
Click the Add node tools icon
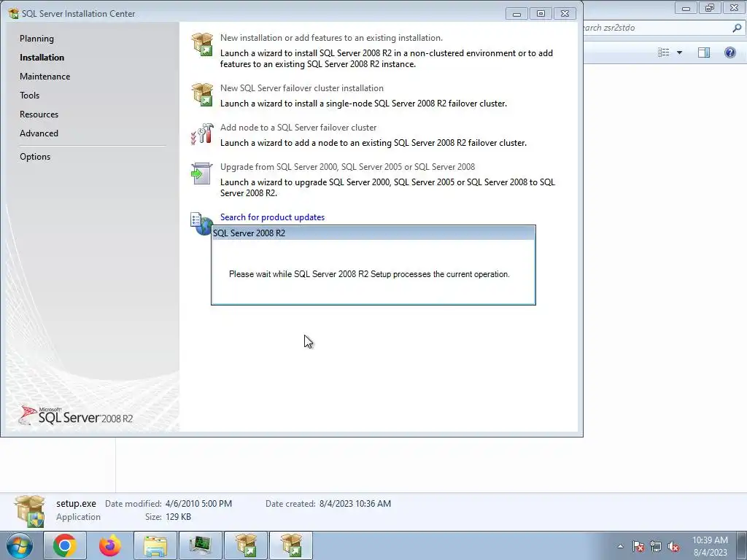pos(202,134)
